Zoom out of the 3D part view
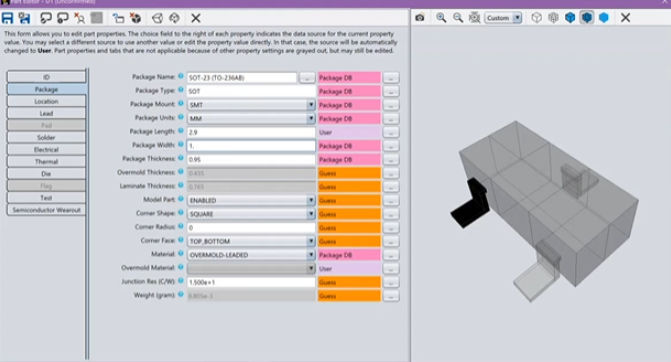The height and width of the screenshot is (362, 671). [458, 18]
